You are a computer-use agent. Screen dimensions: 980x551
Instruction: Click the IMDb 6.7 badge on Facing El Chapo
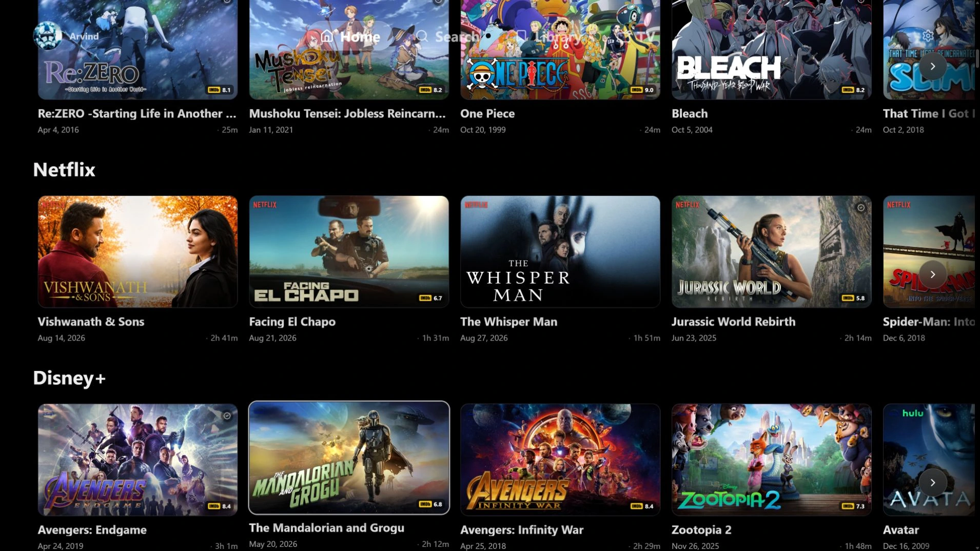tap(430, 298)
